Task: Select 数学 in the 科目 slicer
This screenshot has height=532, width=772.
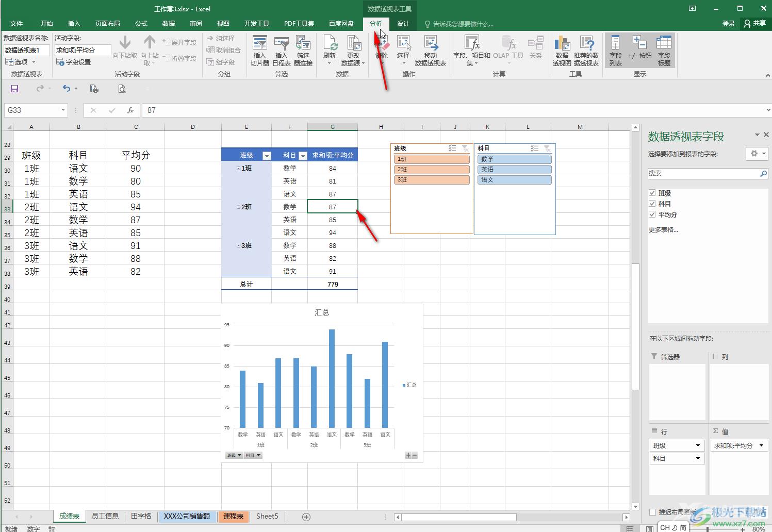Action: coord(514,159)
